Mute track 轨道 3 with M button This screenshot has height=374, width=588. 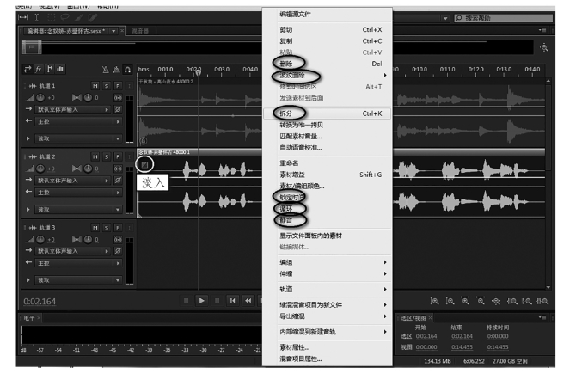(x=95, y=228)
